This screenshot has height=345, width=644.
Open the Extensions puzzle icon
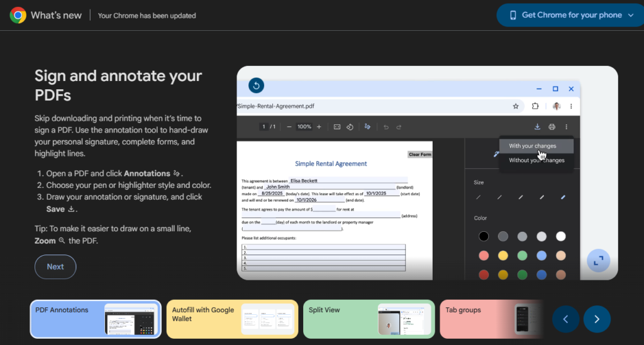(x=535, y=106)
